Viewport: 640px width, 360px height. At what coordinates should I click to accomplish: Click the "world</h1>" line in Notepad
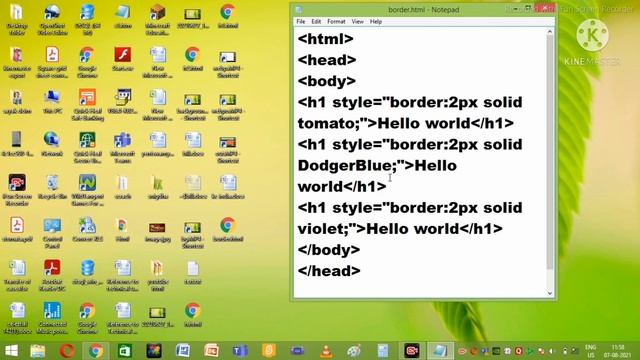pyautogui.click(x=342, y=187)
